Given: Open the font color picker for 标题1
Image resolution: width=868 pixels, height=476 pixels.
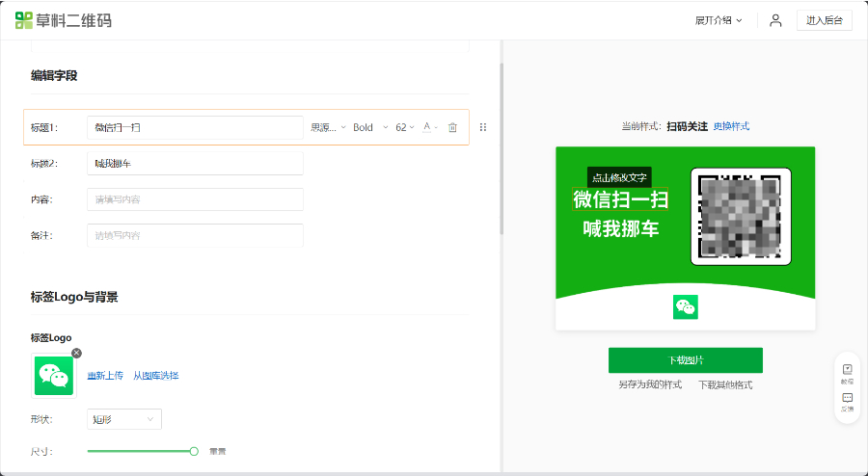Looking at the screenshot, I should pyautogui.click(x=430, y=127).
